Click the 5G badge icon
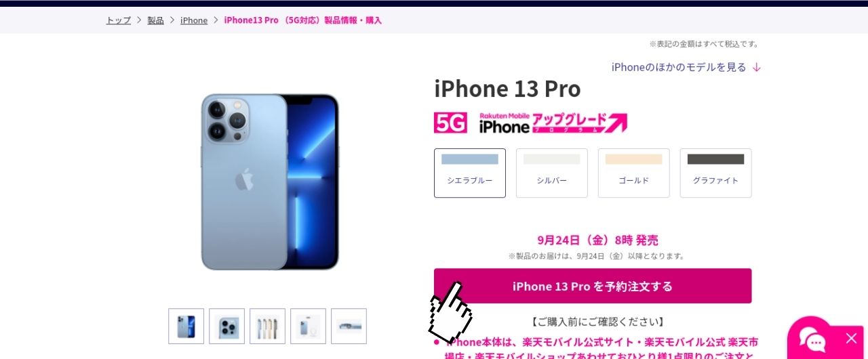 (x=450, y=123)
